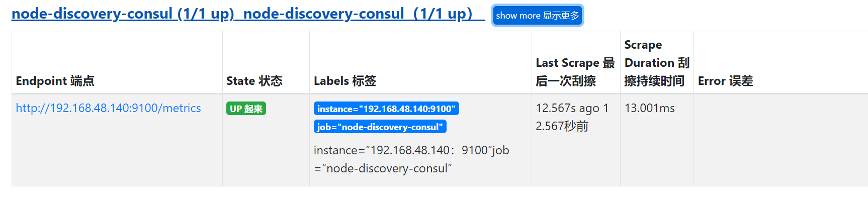This screenshot has height=202, width=868.
Task: Click the empty area below the UP badge
Action: click(266, 151)
